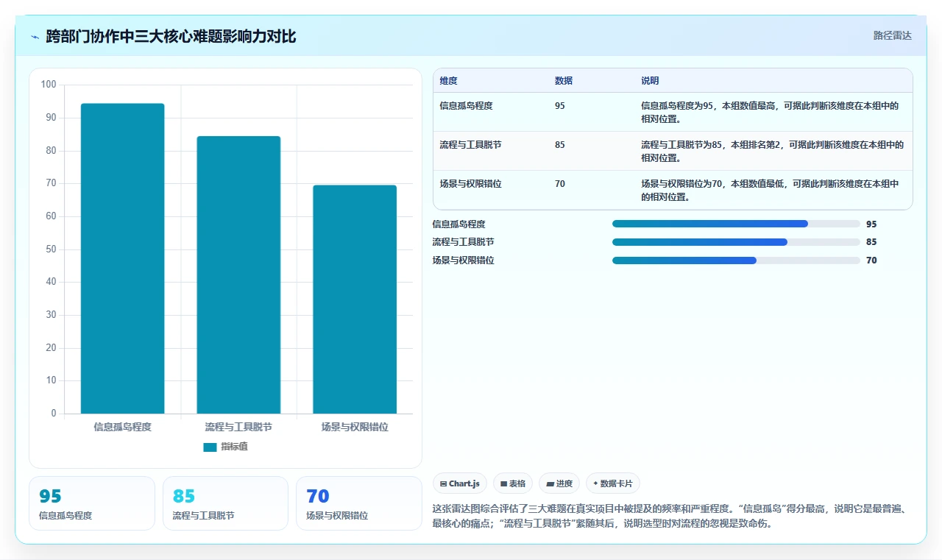Image resolution: width=942 pixels, height=560 pixels.
Task: Click the value 70 in the table
Action: tap(560, 184)
